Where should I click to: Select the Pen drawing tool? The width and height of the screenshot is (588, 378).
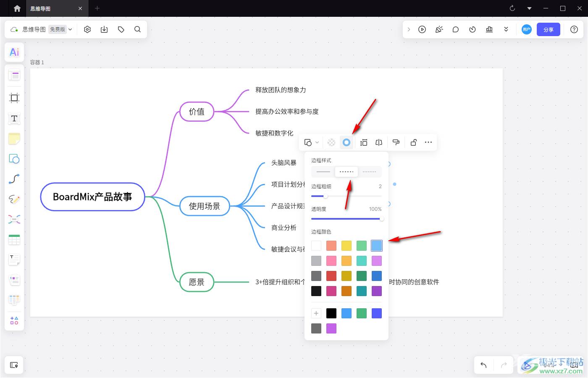pos(14,199)
